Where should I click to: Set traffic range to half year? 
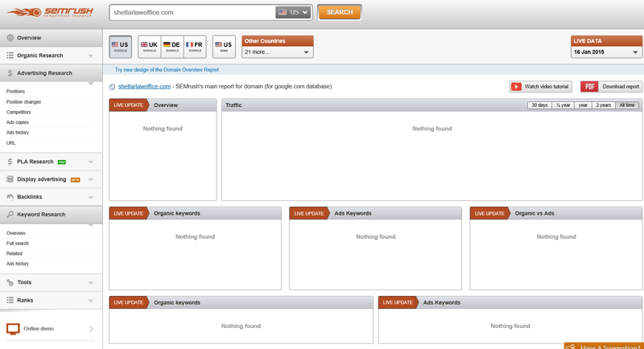pyautogui.click(x=563, y=105)
